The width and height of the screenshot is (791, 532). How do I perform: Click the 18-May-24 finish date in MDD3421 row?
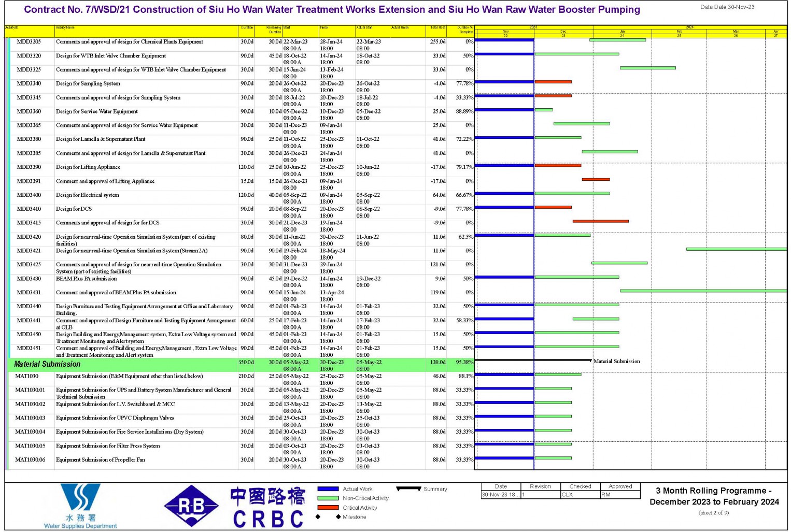332,251
